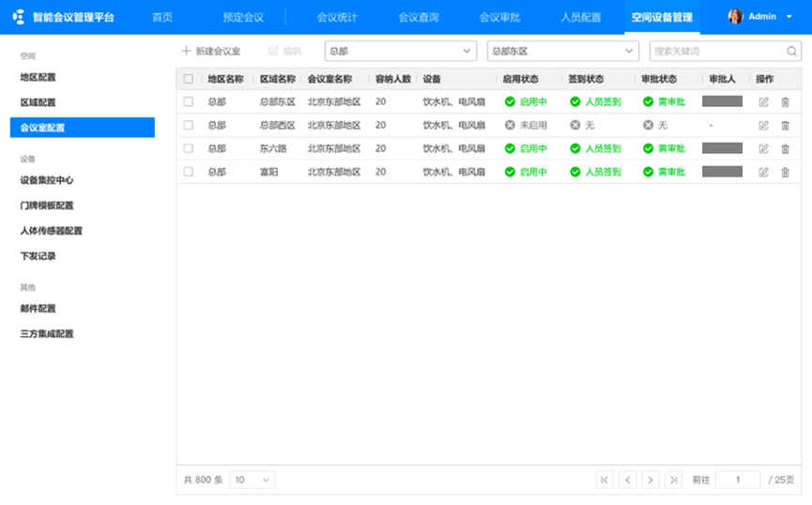
Task: Click the edit icon for 东六路 row
Action: [x=763, y=149]
